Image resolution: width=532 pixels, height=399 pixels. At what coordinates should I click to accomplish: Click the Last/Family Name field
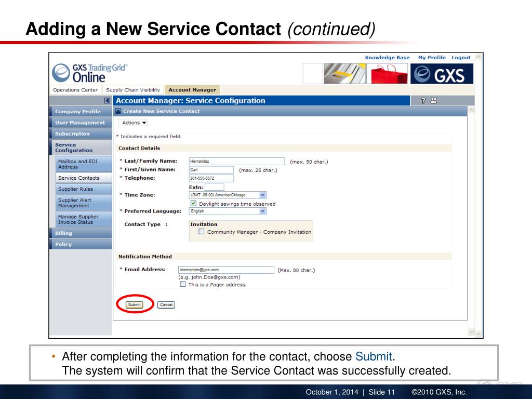(x=237, y=161)
